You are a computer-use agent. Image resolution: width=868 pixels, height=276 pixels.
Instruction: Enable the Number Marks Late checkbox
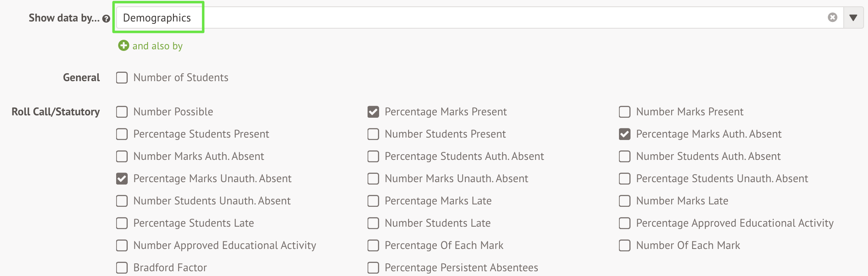[625, 201]
